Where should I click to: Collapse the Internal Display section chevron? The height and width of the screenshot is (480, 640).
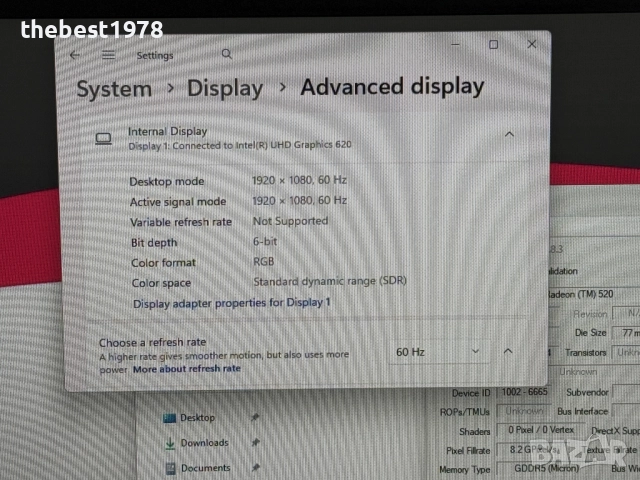pyautogui.click(x=509, y=134)
